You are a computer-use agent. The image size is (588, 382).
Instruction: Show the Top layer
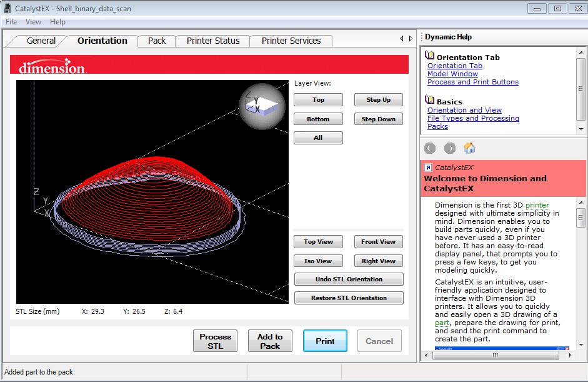pyautogui.click(x=318, y=100)
